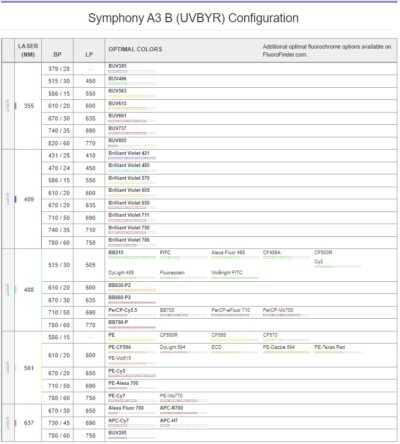Select the APC-R700 fluorochrome
400x444 pixels.
(171, 408)
